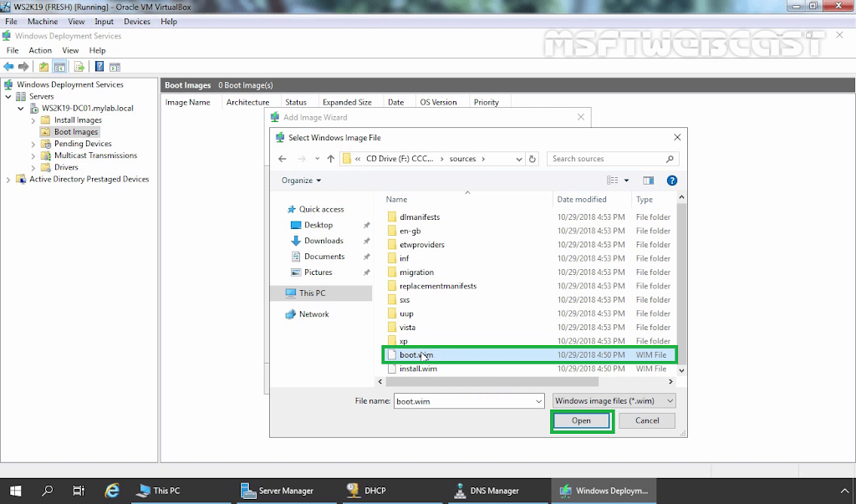Viewport: 856px width, 504px height.
Task: Click the Export List toolbar icon
Action: click(x=79, y=67)
